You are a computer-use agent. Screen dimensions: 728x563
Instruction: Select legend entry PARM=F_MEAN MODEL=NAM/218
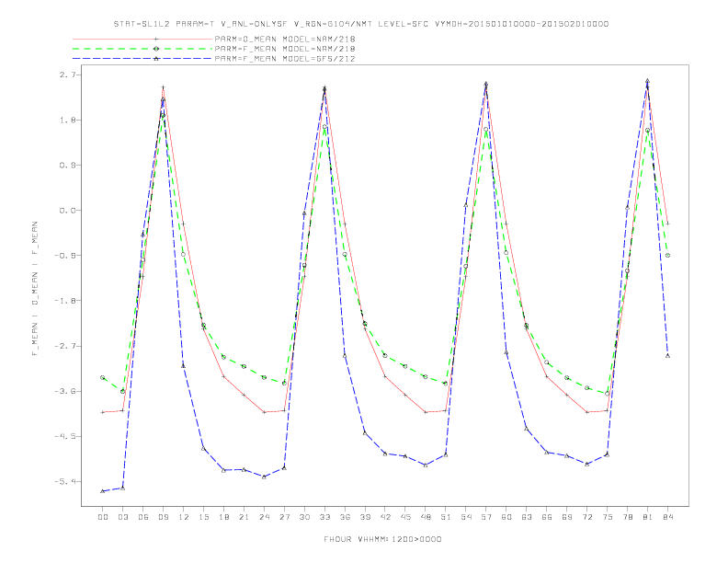(x=285, y=49)
